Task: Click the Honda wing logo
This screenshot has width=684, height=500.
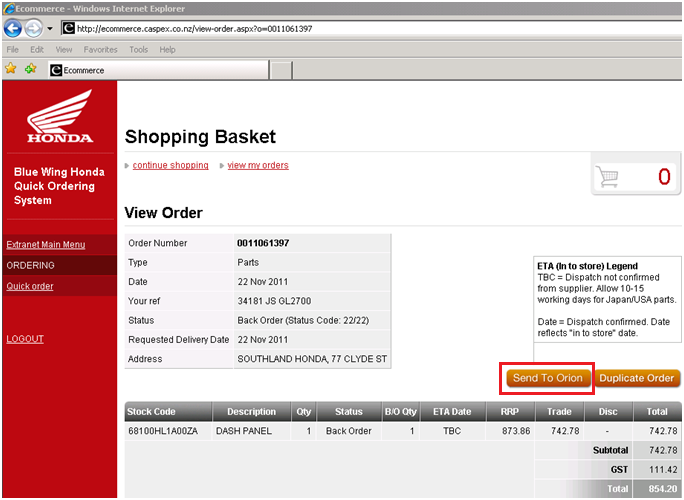Action: (x=60, y=116)
